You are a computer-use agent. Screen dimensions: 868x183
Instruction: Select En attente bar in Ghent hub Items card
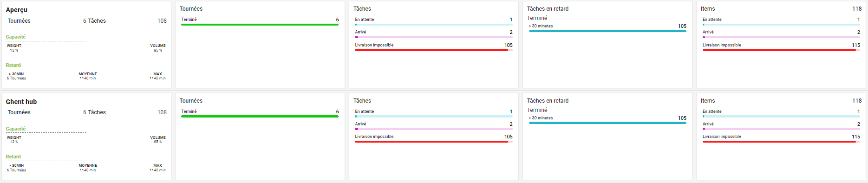(781, 117)
